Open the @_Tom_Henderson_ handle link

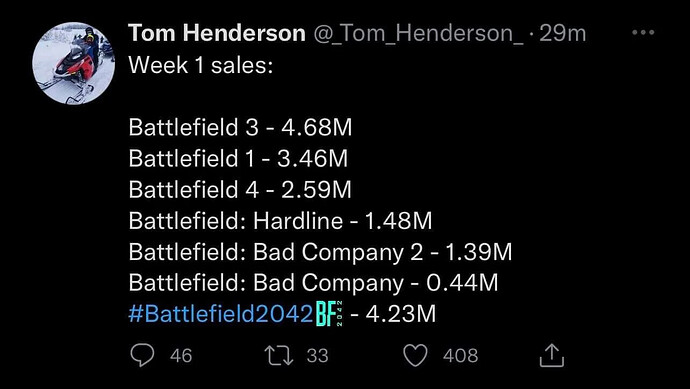[x=418, y=34]
